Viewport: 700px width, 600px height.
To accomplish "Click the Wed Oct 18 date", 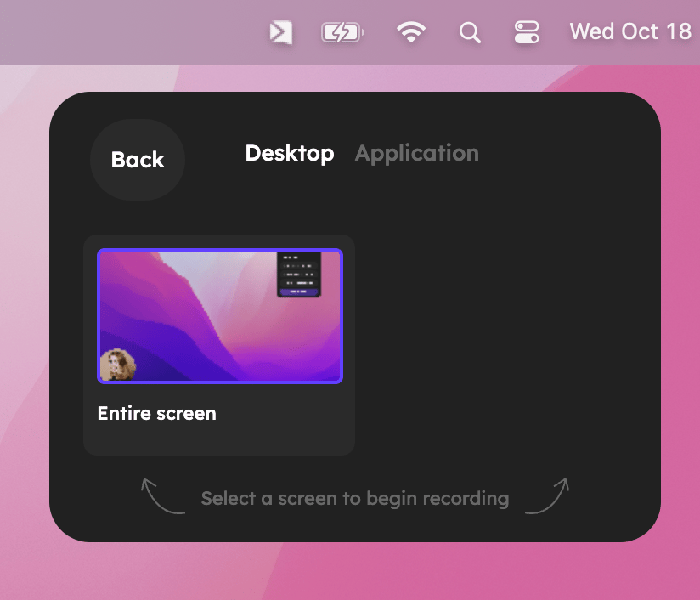I will [630, 31].
